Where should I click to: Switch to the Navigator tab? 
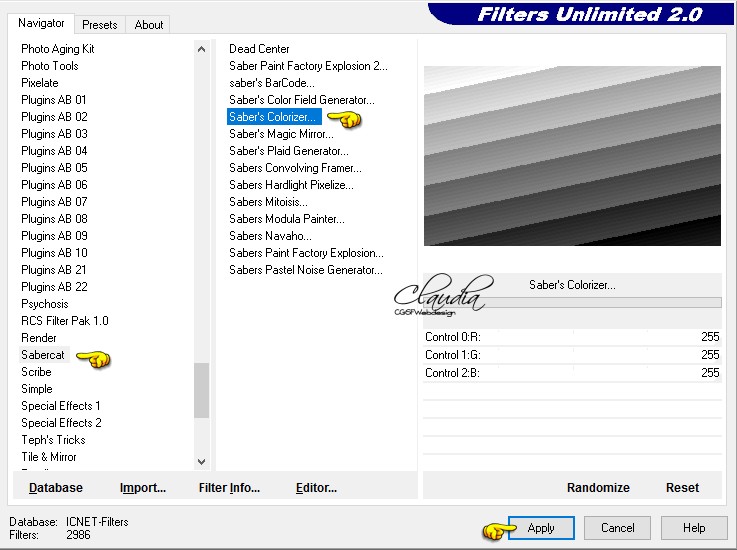[41, 23]
